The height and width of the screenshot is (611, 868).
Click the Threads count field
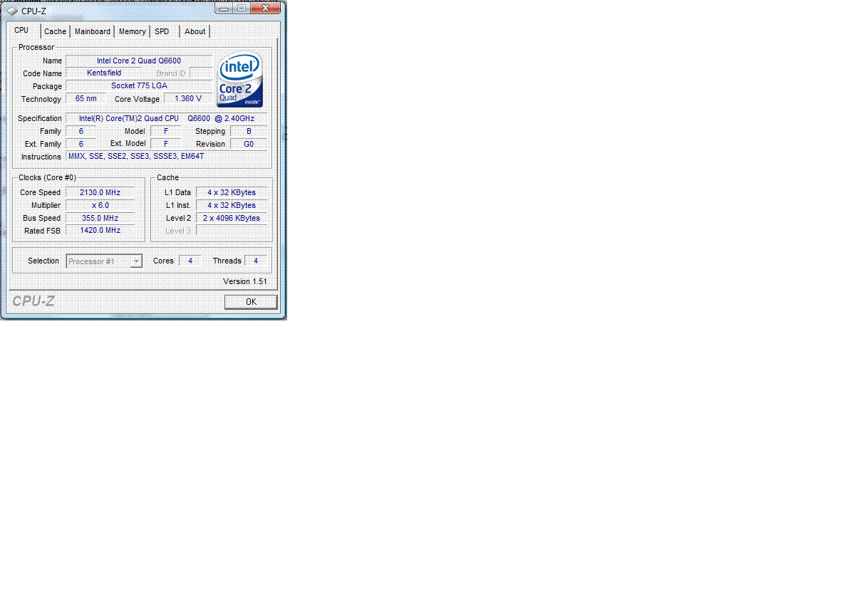click(256, 261)
